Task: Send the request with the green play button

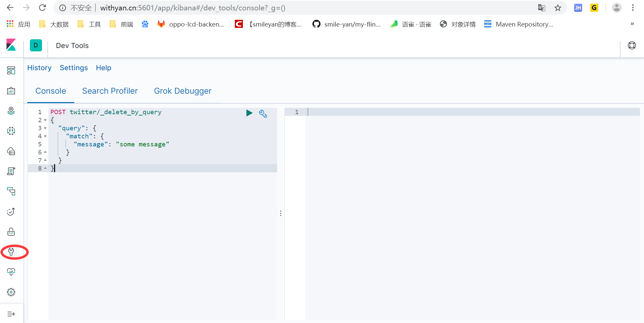Action: tap(249, 113)
